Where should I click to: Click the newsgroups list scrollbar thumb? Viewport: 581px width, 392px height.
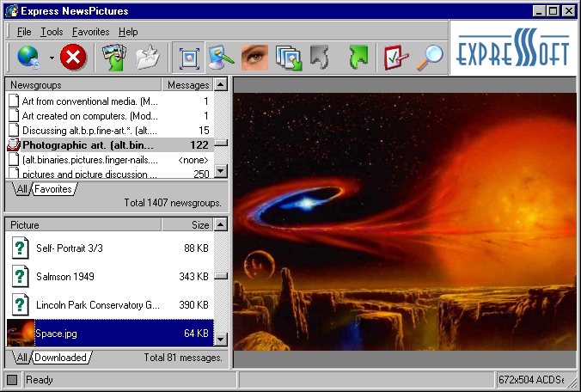pyautogui.click(x=221, y=143)
